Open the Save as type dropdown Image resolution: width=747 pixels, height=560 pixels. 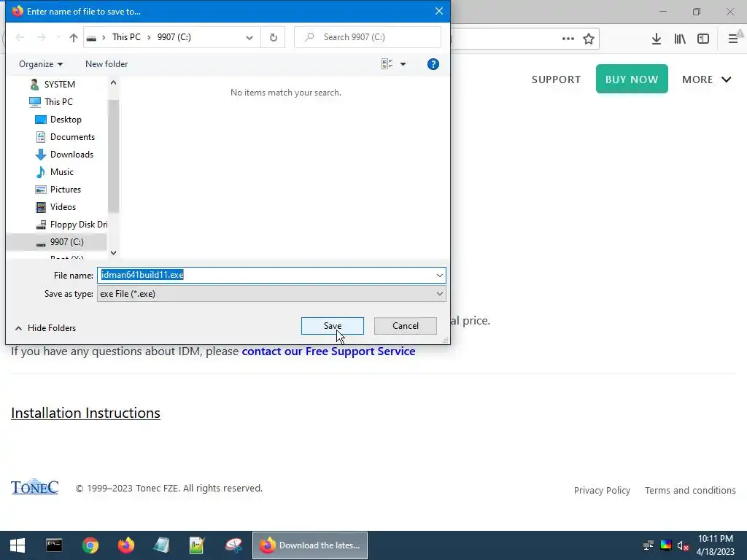(439, 294)
